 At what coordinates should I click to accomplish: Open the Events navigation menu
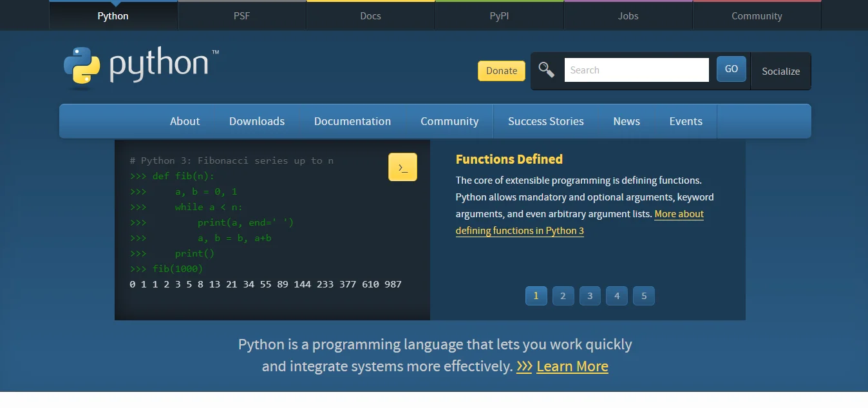pos(685,121)
